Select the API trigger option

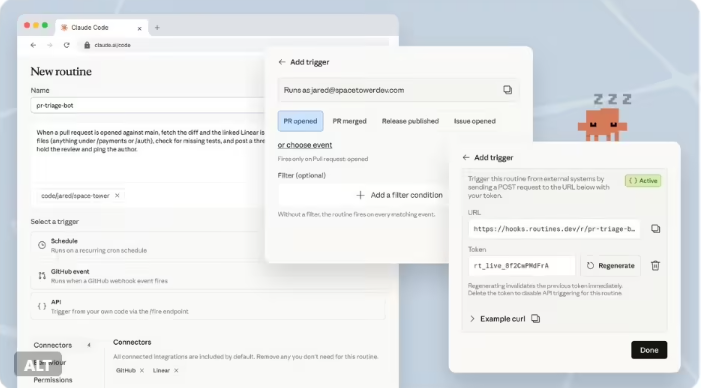pyautogui.click(x=208, y=306)
